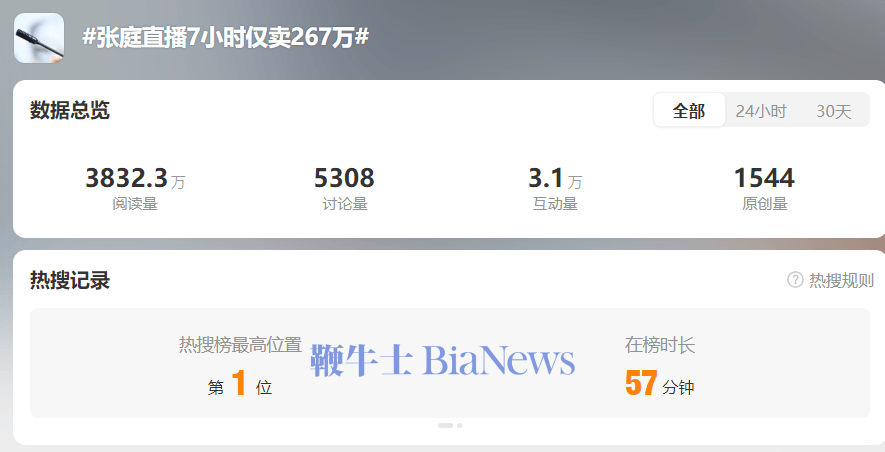Click the 热搜榜最高位置 label

(x=240, y=344)
